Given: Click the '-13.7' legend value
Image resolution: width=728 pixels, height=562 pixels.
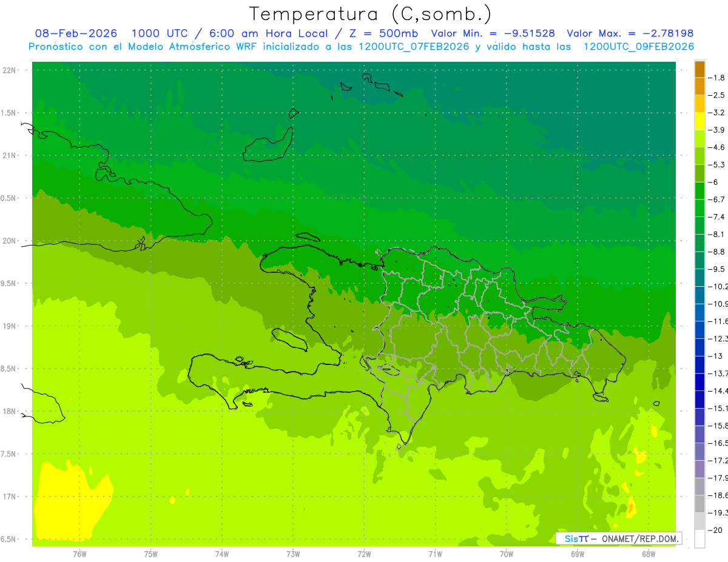Looking at the screenshot, I should coord(718,373).
